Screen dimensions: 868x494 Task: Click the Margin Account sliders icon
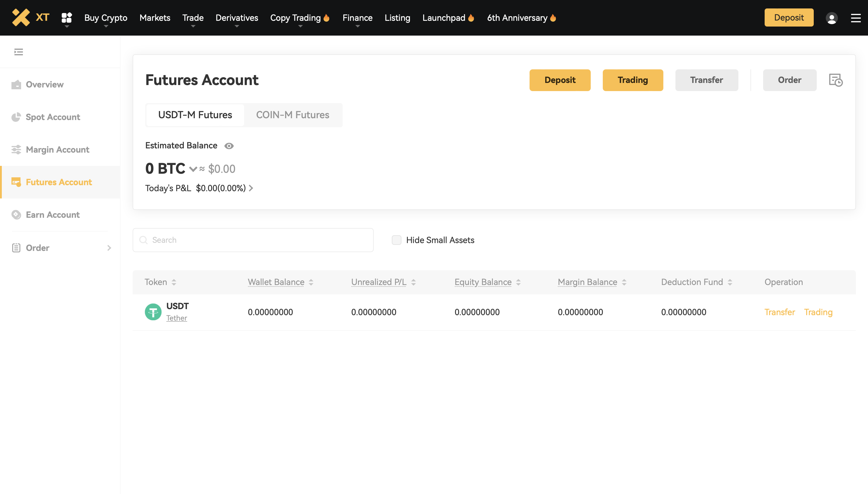click(16, 150)
